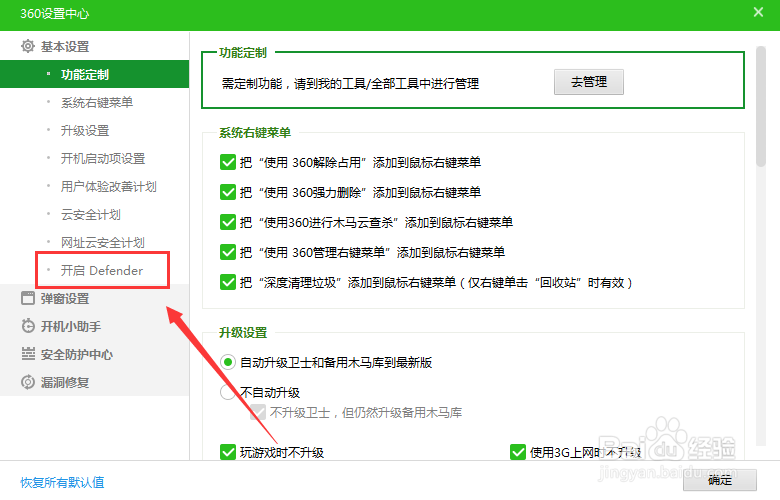This screenshot has width=780, height=500.
Task: Click the 恢复所有默认值 link
Action: [x=62, y=482]
